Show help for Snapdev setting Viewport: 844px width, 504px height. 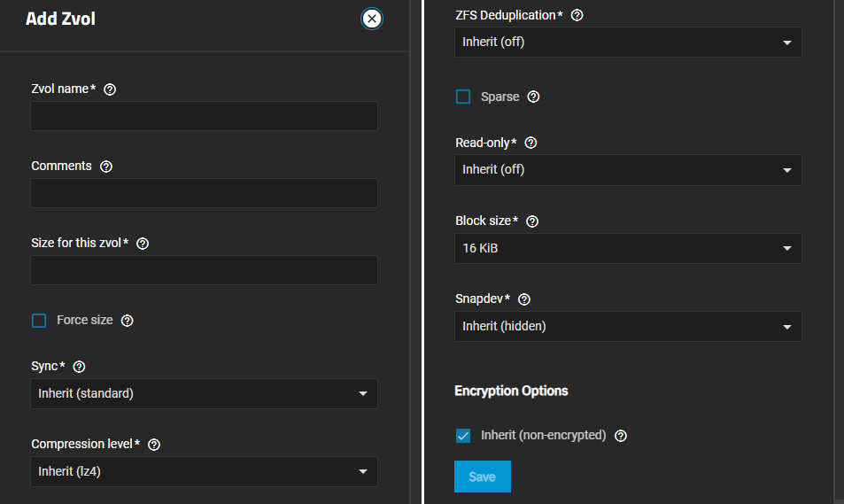tap(524, 299)
